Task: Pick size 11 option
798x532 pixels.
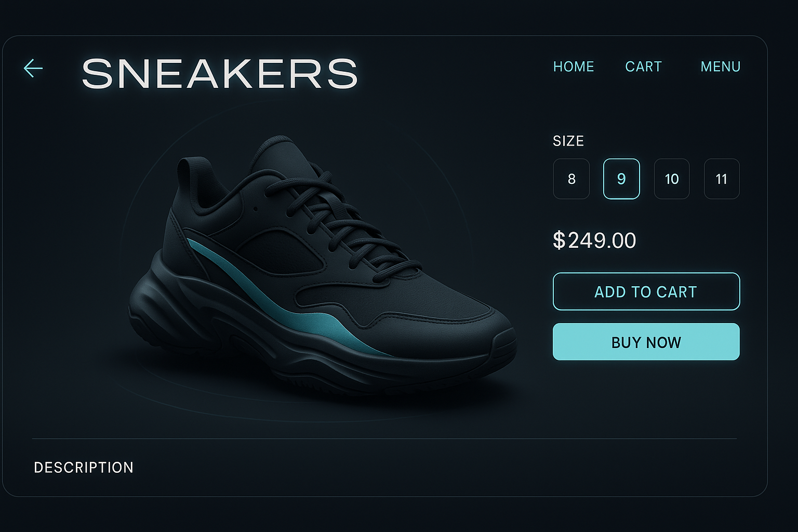Action: click(x=722, y=179)
